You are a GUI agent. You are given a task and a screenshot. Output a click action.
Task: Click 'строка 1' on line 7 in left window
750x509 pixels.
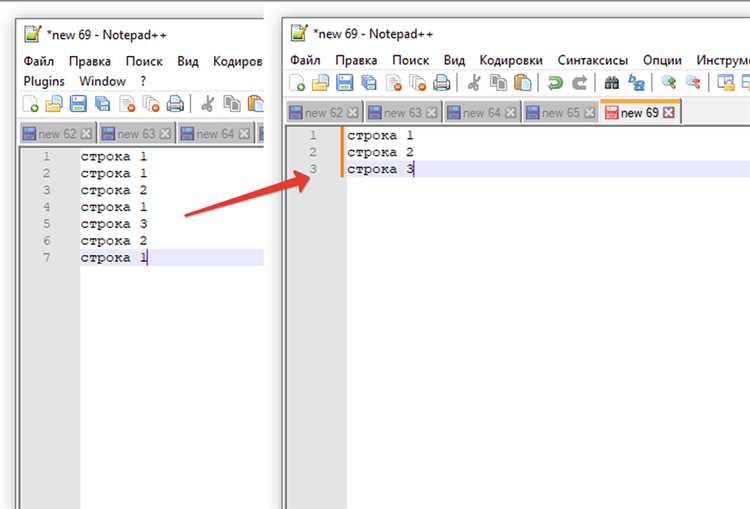(x=114, y=257)
